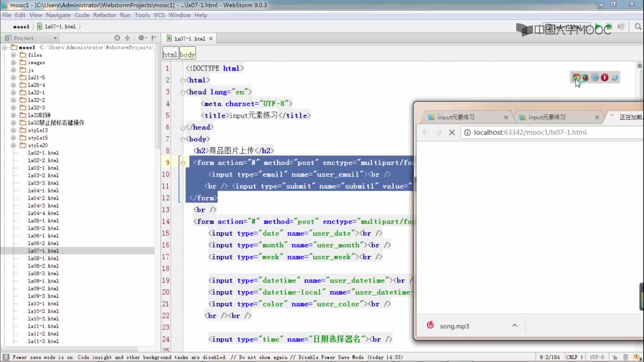Close lx07-1.html editor tab
This screenshot has width=644, height=362.
click(211, 39)
